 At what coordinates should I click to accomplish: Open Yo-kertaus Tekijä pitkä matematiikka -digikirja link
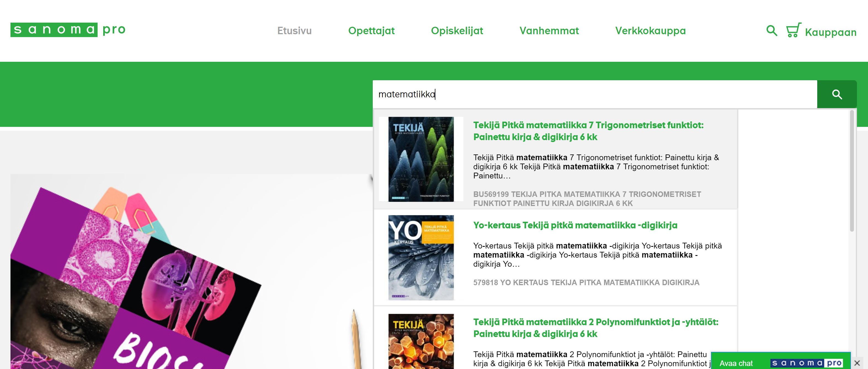point(575,225)
